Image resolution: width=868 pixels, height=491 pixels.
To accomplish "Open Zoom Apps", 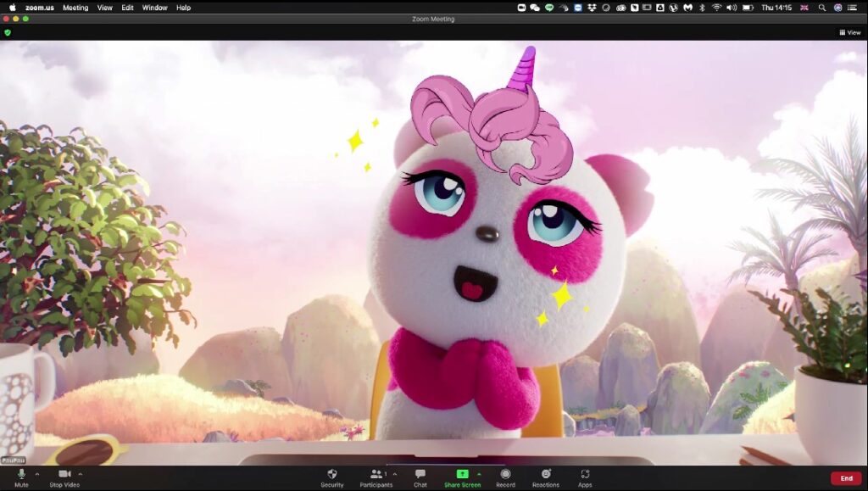I will click(585, 477).
